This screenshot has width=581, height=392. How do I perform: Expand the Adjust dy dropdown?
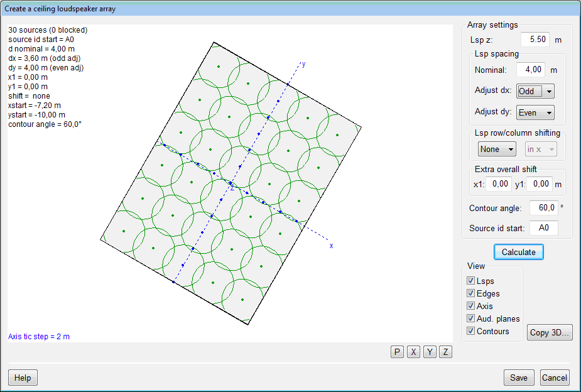click(535, 112)
